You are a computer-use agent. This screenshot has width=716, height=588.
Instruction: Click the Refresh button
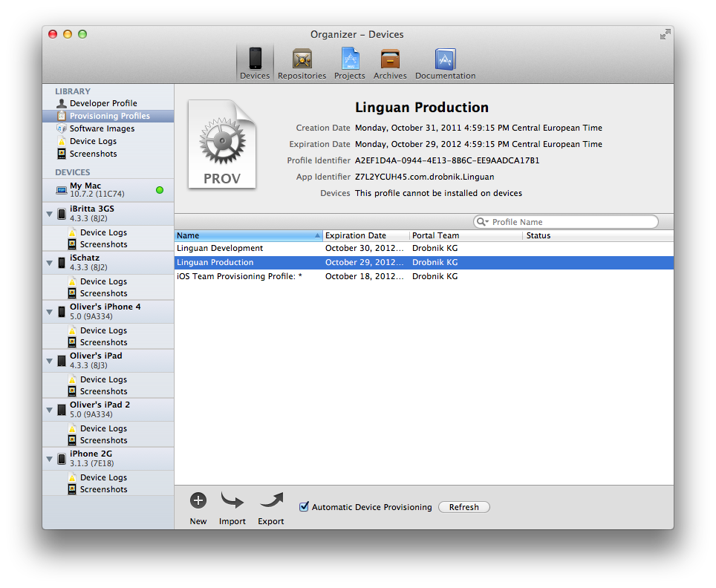(464, 507)
